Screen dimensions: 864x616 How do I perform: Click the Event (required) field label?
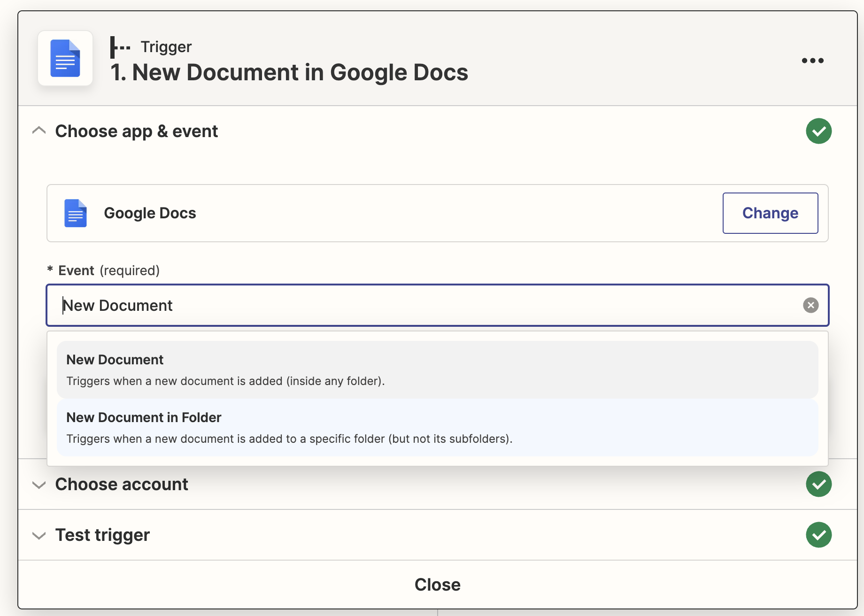coord(104,270)
